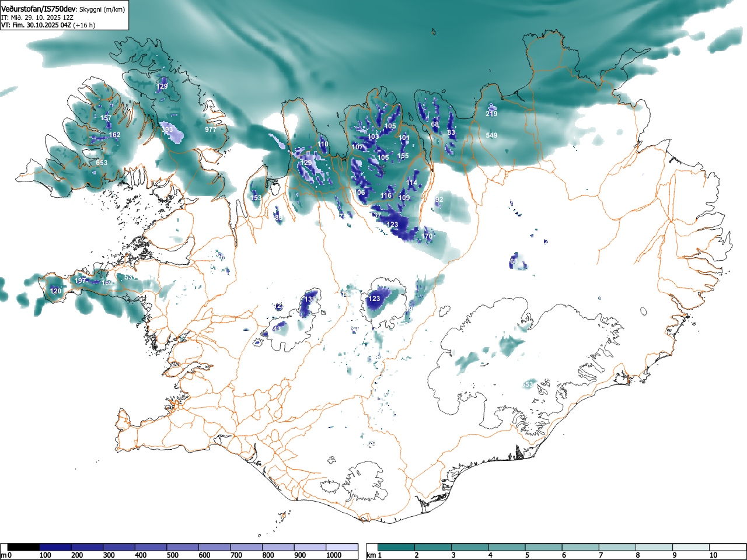This screenshot has width=747, height=560.
Task: Click the 'Skyggni (m/km)' parameter label
Action: pyautogui.click(x=102, y=9)
